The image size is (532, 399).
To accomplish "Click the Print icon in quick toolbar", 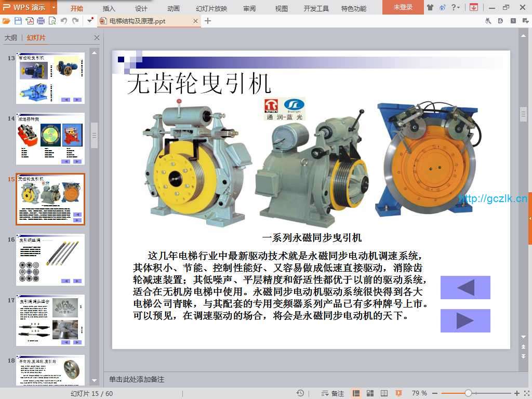I will tap(41, 21).
